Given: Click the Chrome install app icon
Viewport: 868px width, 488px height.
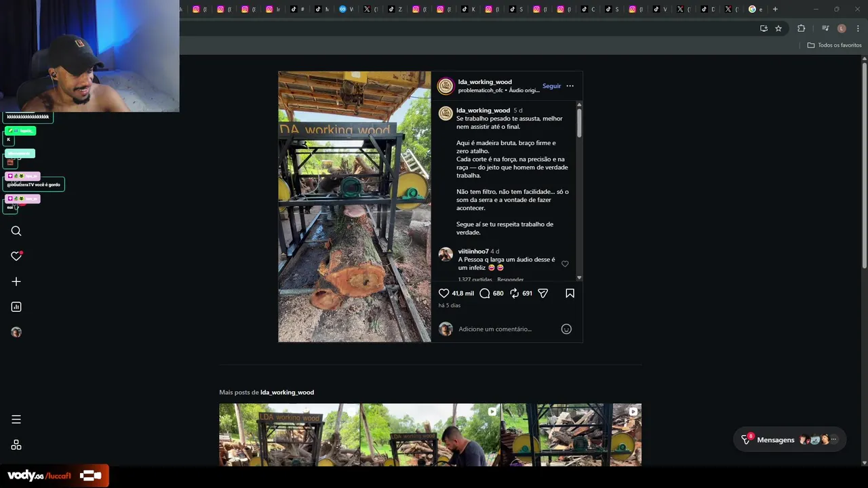Looking at the screenshot, I should pyautogui.click(x=764, y=28).
